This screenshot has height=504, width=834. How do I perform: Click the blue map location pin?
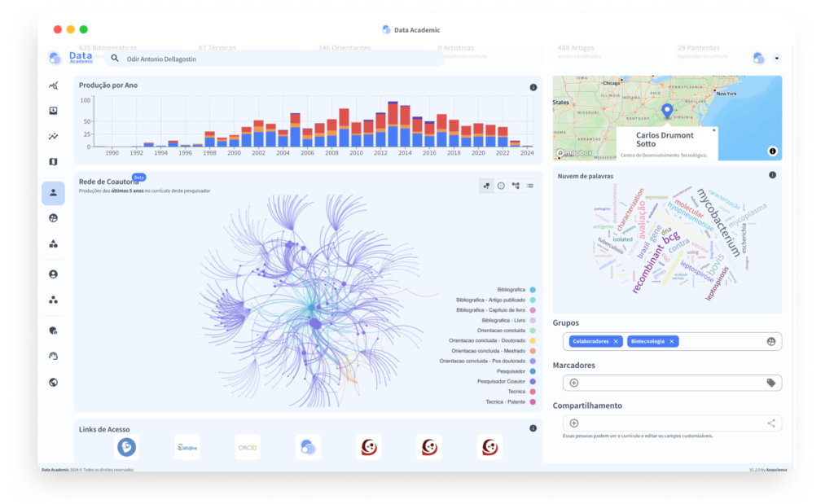pos(667,111)
